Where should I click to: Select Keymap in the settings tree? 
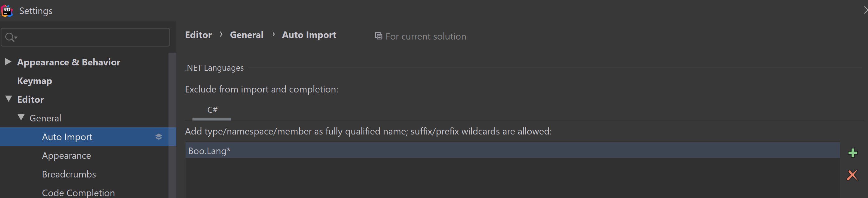[x=35, y=81]
